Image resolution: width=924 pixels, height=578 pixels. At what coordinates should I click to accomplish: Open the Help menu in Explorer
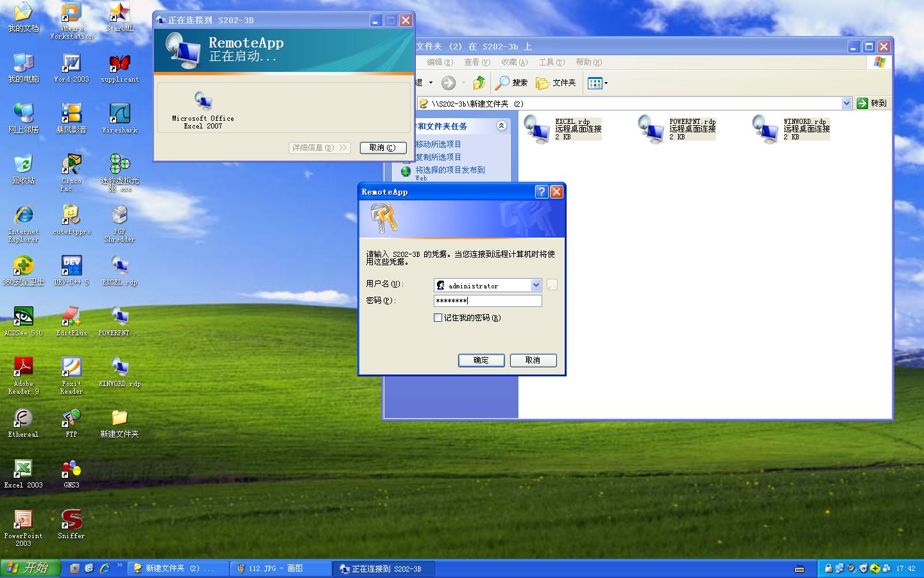point(588,62)
